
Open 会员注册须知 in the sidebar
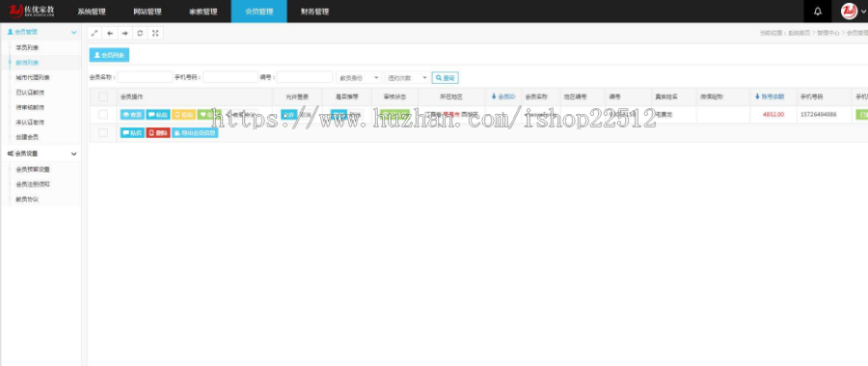click(33, 184)
